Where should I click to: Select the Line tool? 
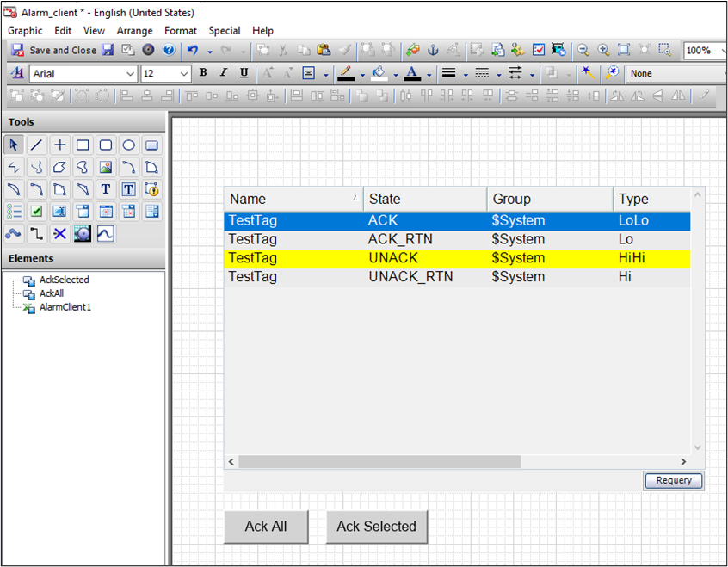pyautogui.click(x=35, y=145)
